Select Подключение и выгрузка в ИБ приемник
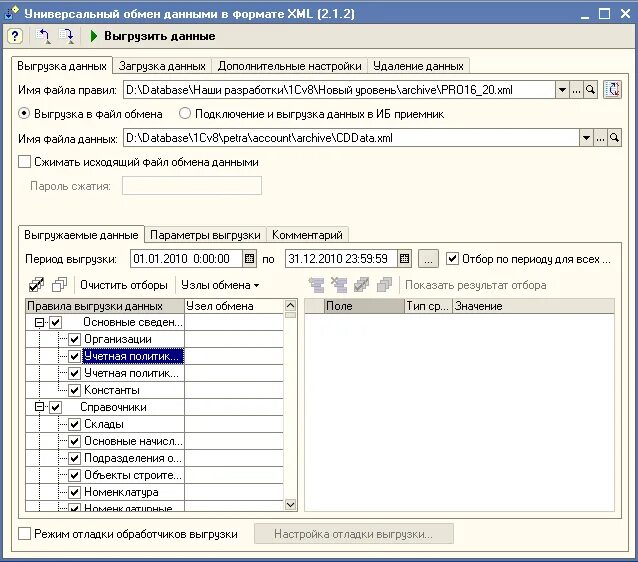The image size is (638, 562). tap(185, 114)
